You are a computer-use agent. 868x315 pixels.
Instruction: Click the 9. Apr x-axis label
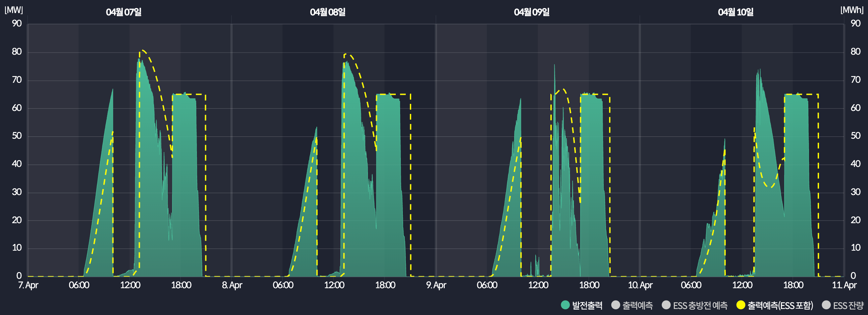coord(436,285)
